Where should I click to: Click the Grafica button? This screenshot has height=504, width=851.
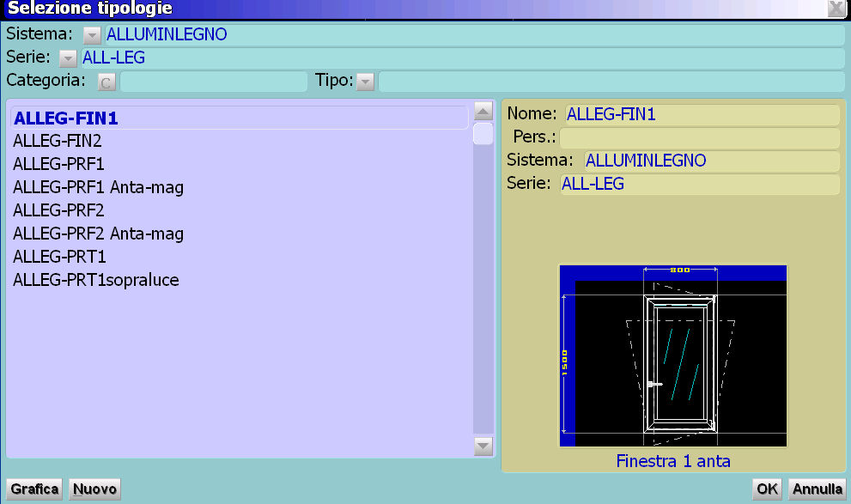click(x=34, y=489)
